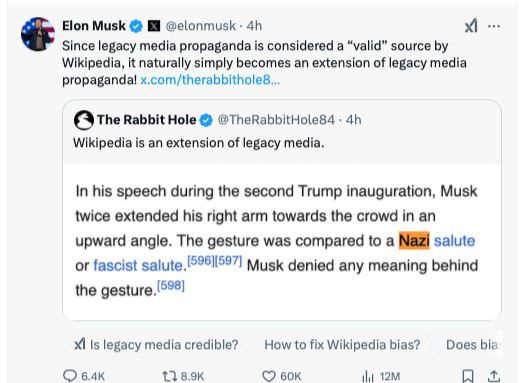Screen dimensions: 519x383
Task: Click the X affiliation badge beside name
Action: point(154,26)
